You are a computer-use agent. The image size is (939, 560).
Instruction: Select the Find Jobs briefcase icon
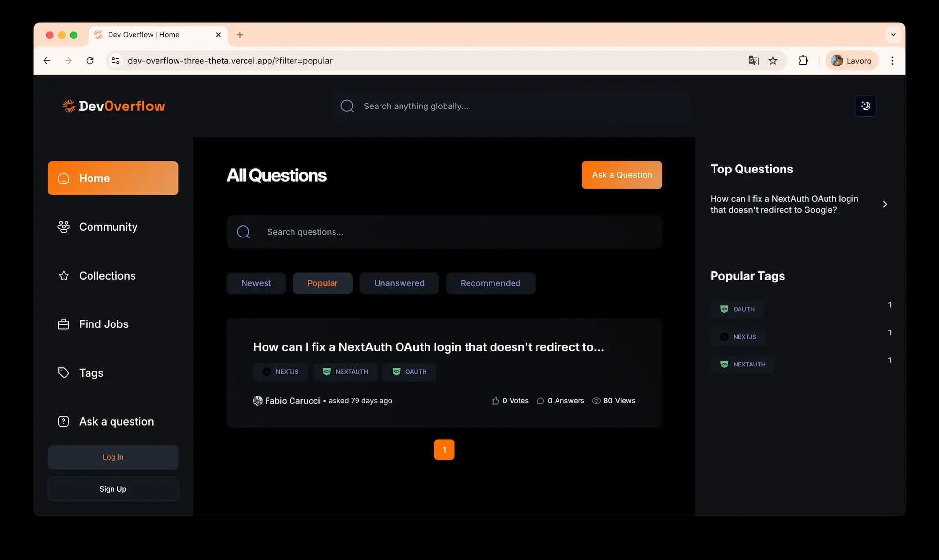coord(64,323)
